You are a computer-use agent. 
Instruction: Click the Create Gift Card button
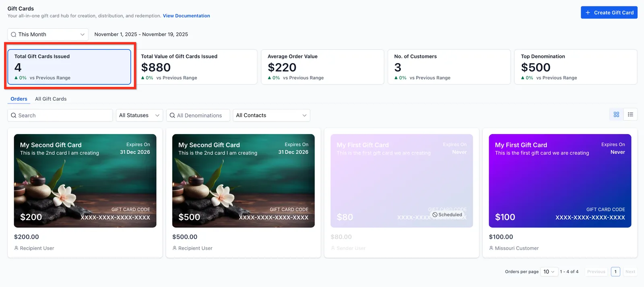(x=609, y=12)
